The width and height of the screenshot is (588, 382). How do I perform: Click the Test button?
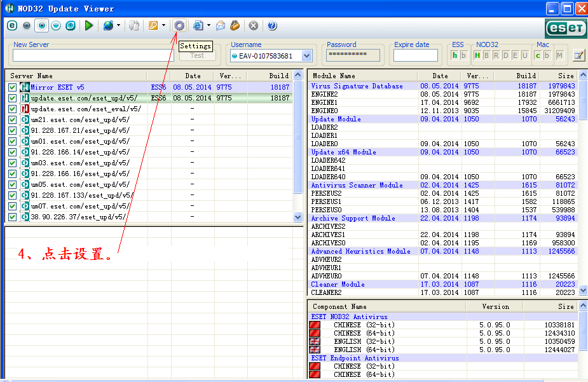click(x=197, y=55)
